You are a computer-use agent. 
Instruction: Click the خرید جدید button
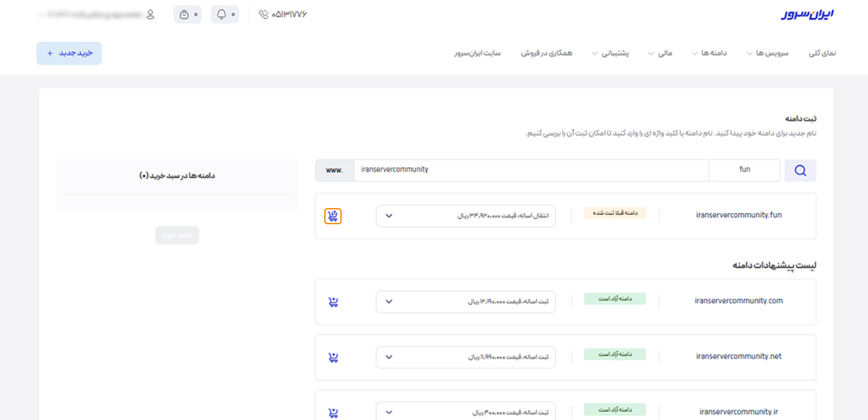click(68, 53)
